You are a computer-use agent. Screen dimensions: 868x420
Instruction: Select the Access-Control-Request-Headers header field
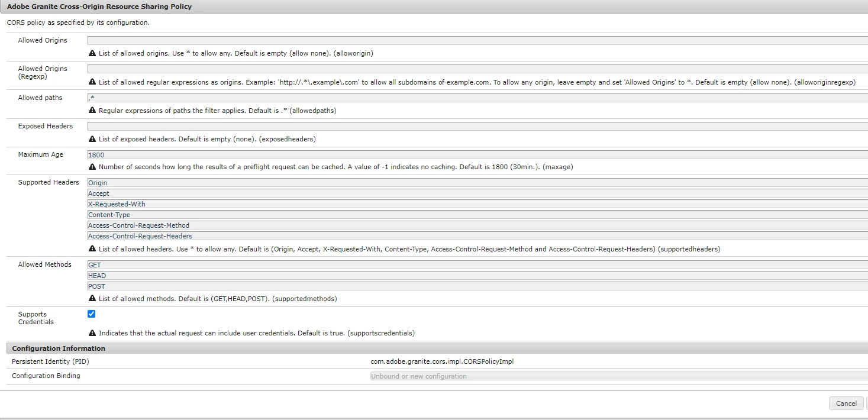477,236
